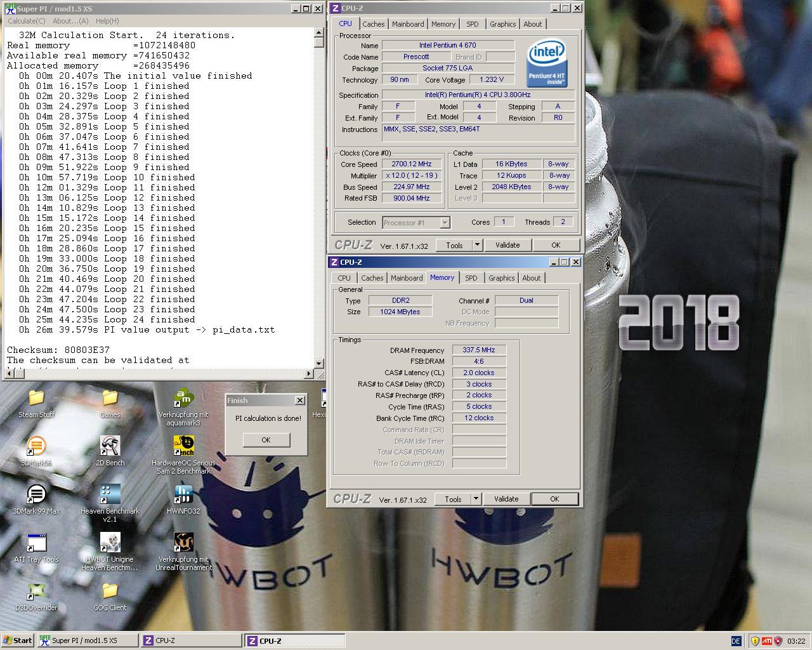The image size is (812, 650).
Task: Open Graphics tab in lower CPU-Z window
Action: pyautogui.click(x=501, y=278)
